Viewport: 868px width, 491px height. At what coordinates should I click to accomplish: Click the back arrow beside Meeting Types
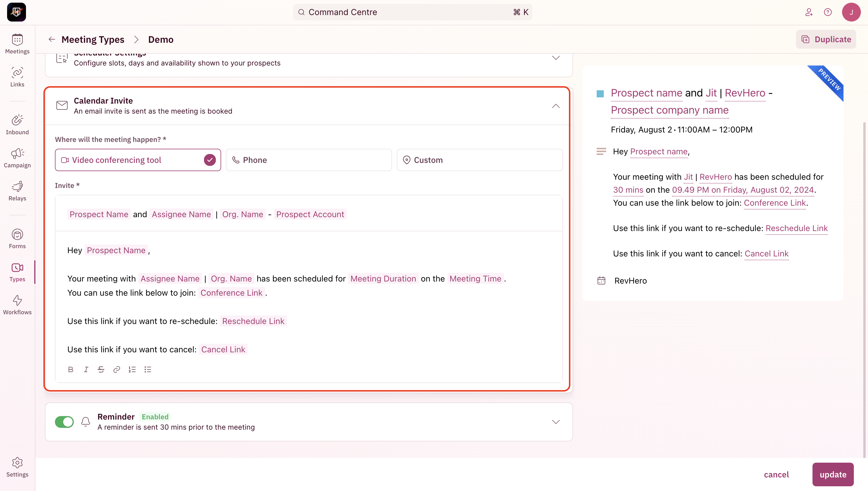pyautogui.click(x=52, y=40)
